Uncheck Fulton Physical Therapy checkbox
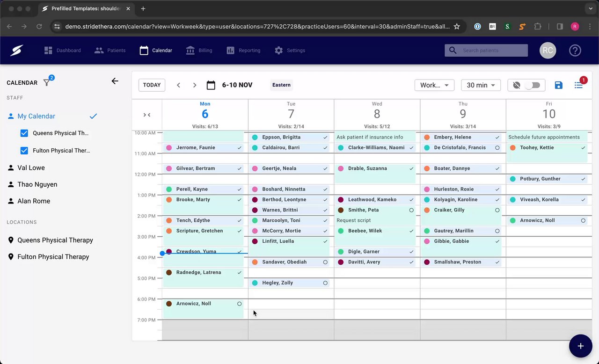 [x=24, y=151]
